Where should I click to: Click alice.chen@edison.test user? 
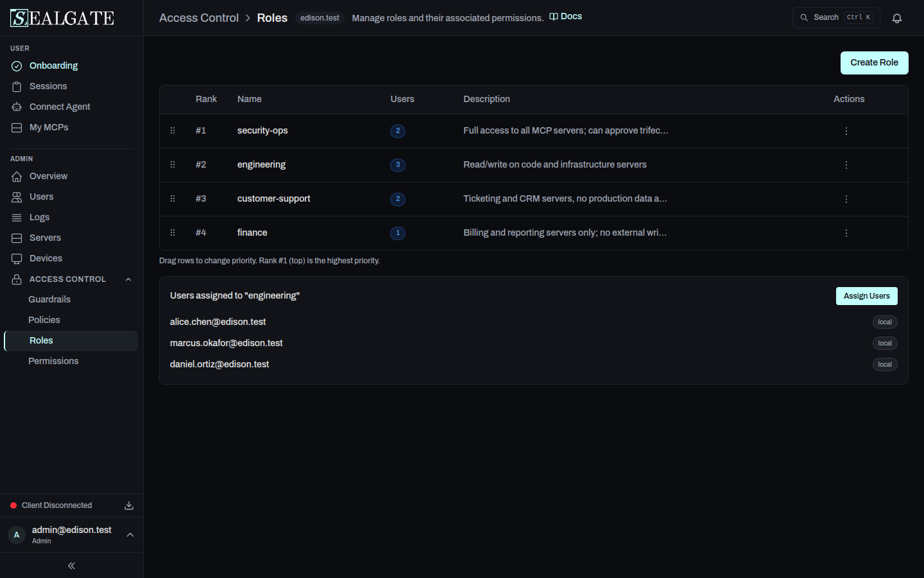[x=218, y=322]
